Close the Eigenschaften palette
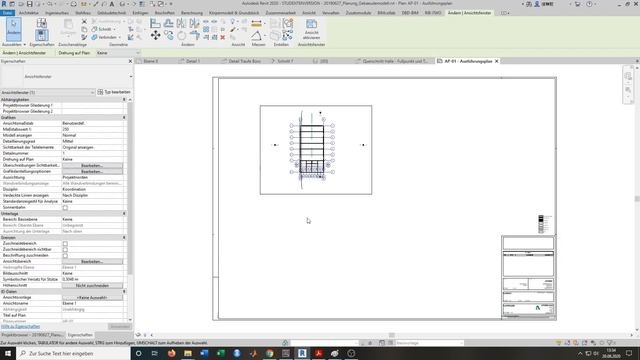This screenshot has height=360, width=640. 130,61
